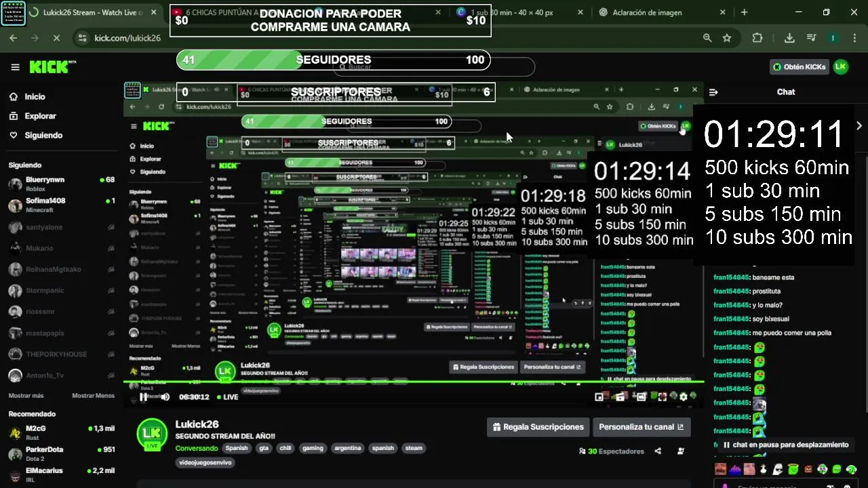Viewport: 868px width, 488px height.
Task: Collapse the list with Mostrar Menos
Action: [94, 396]
